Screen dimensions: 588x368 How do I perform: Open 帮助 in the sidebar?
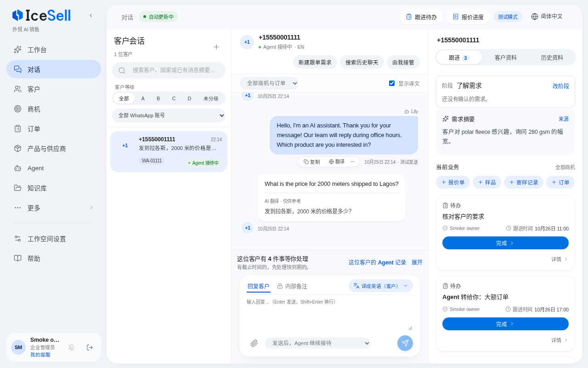tap(54, 259)
